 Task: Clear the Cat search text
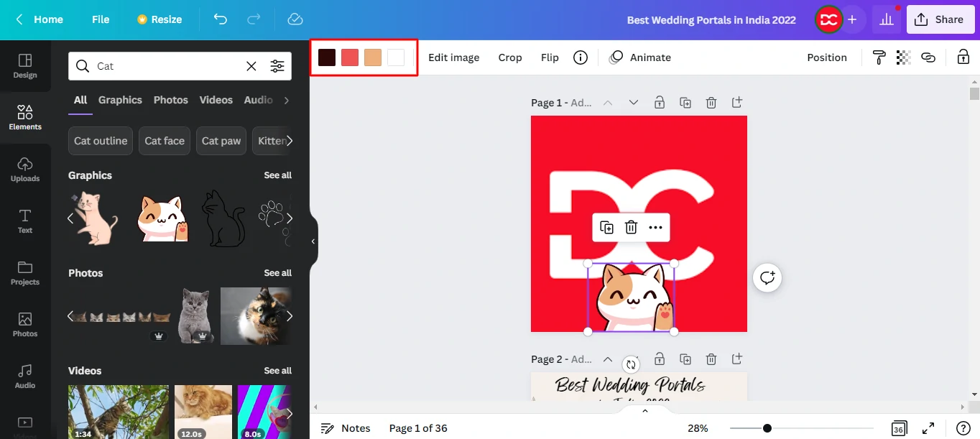click(251, 66)
